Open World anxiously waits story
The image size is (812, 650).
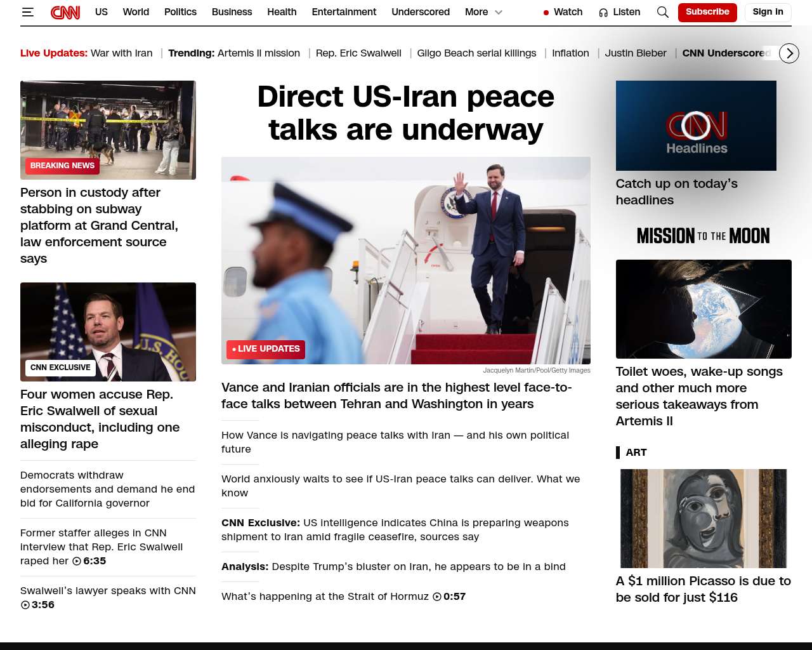point(401,486)
